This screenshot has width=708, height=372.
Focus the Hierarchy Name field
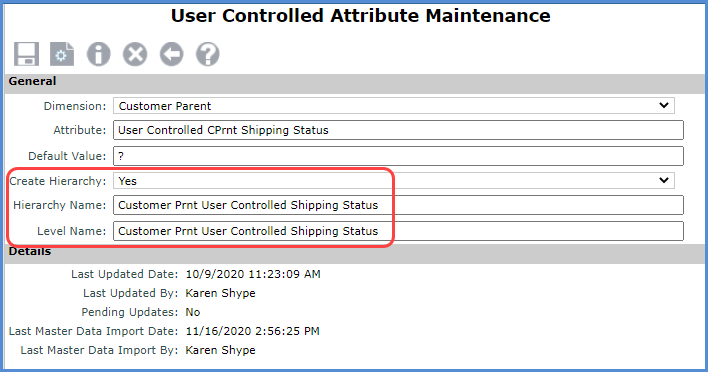(x=398, y=205)
